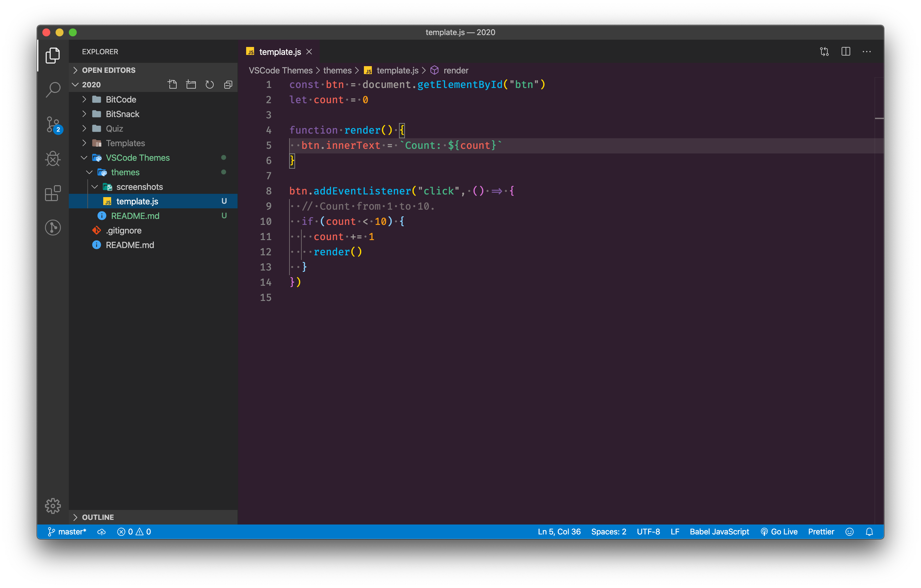
Task: Collapse all folders in explorer
Action: click(228, 84)
